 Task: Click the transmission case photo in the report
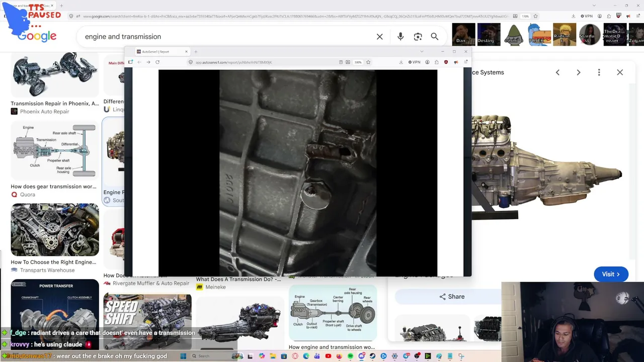[298, 173]
